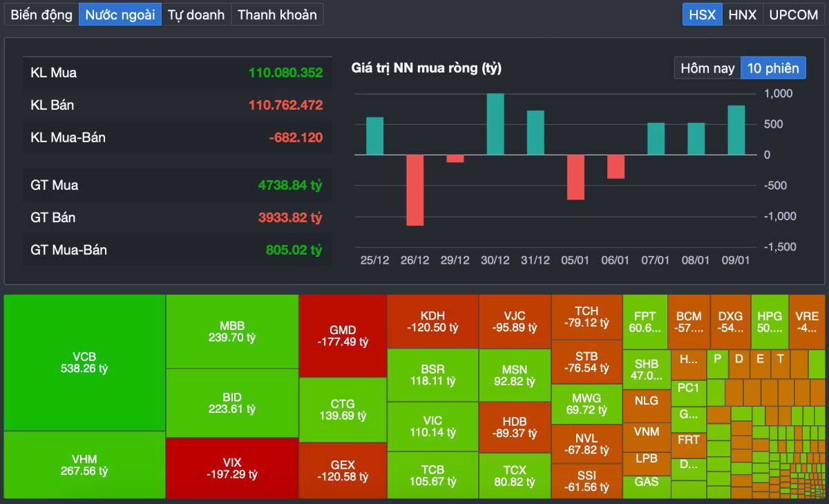829x504 pixels.
Task: Click the GEX -120.58 tỷ tile
Action: tap(343, 470)
